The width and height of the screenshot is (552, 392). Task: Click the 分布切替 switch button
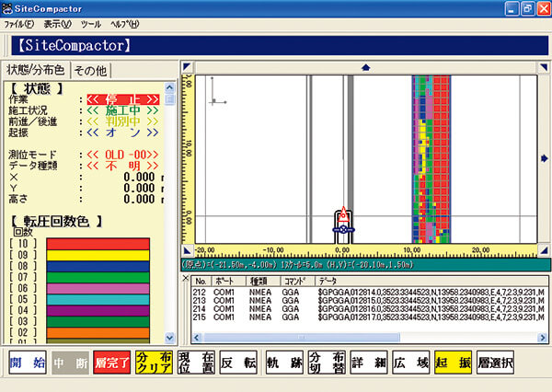point(327,363)
